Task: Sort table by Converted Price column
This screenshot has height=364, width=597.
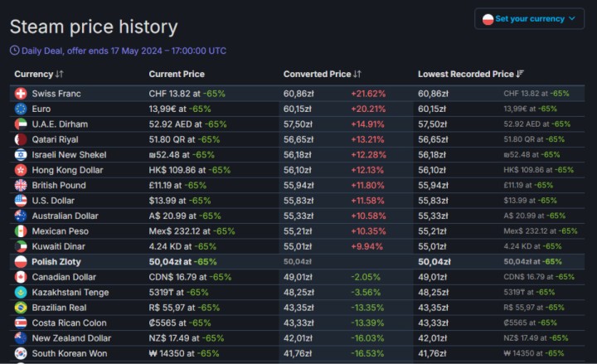Action: 322,75
